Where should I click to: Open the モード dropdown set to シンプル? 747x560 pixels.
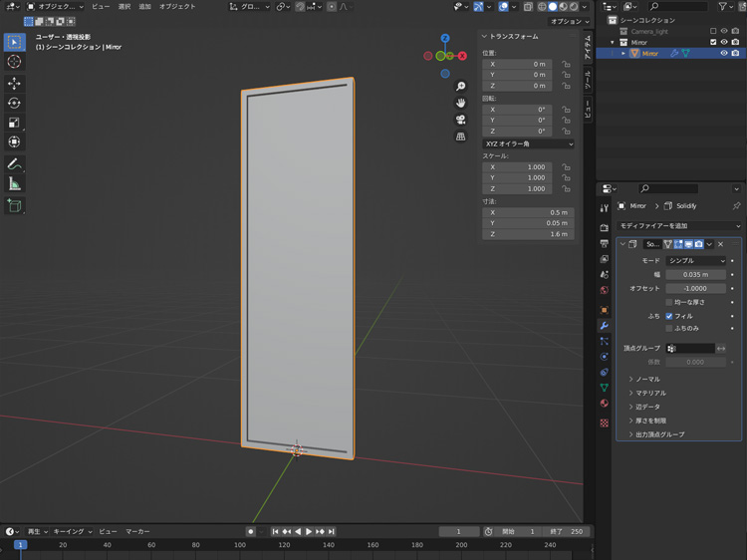click(x=696, y=261)
